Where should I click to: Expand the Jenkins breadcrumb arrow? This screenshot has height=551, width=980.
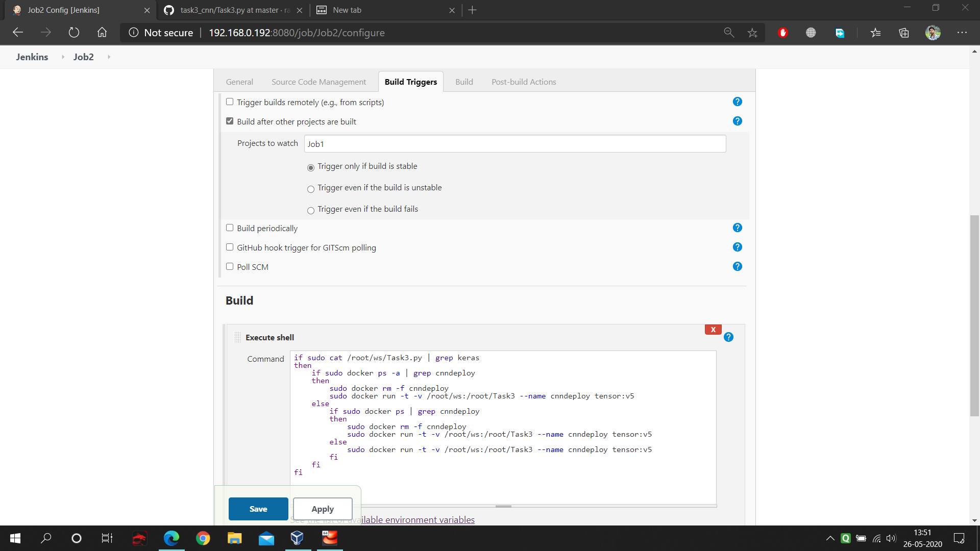coord(63,57)
